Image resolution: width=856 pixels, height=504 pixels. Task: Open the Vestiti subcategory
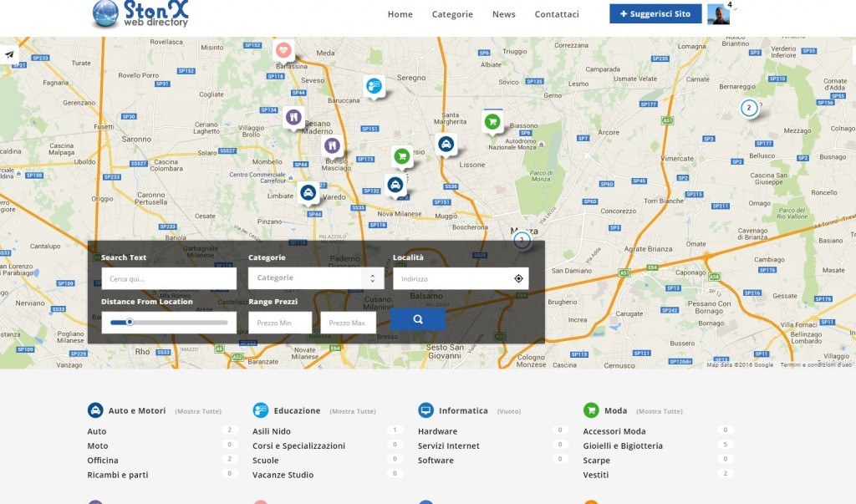(x=595, y=475)
